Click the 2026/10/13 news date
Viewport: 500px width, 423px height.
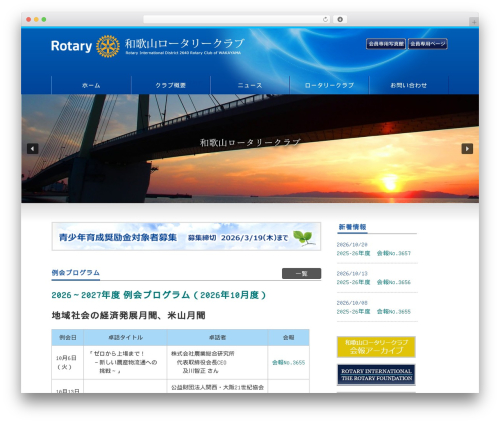tap(352, 274)
